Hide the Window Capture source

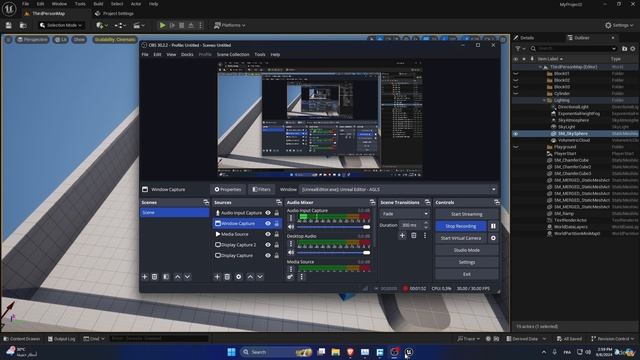point(268,223)
